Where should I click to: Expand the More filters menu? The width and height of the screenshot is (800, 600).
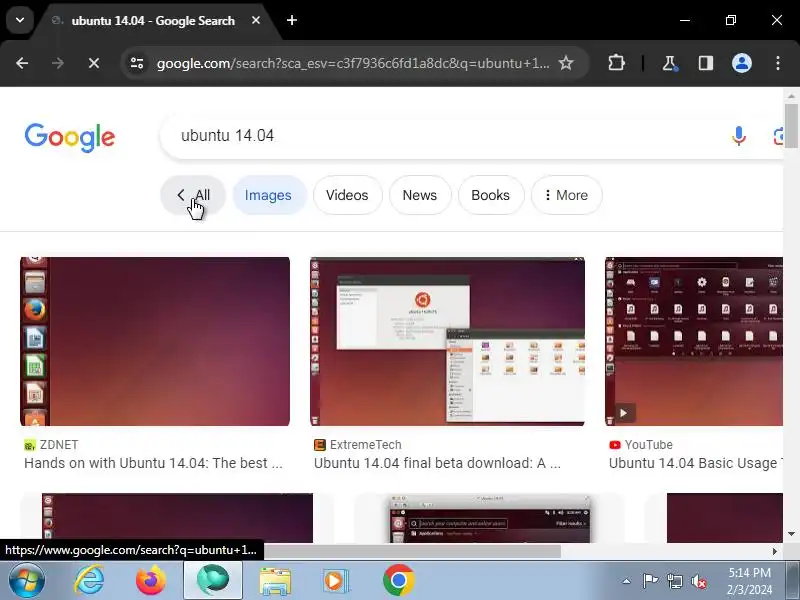tap(566, 195)
